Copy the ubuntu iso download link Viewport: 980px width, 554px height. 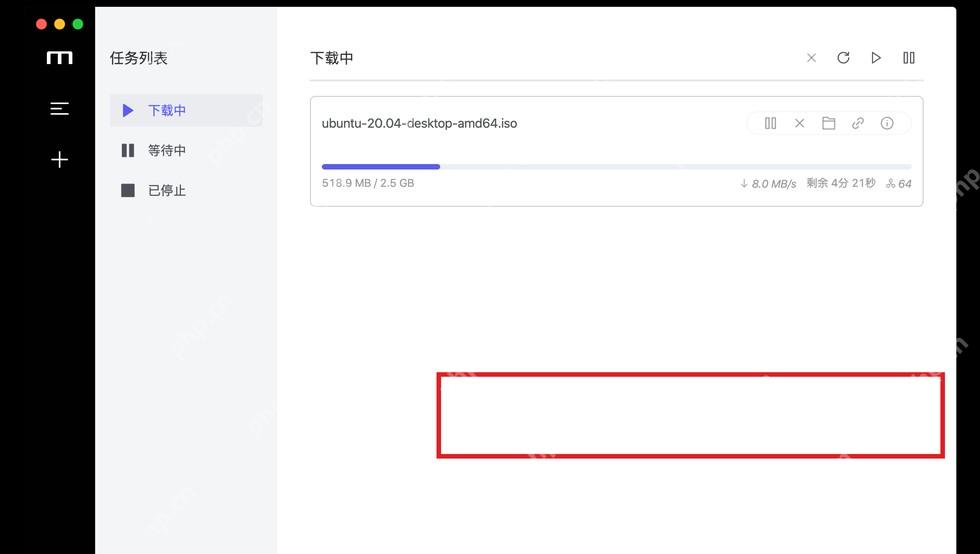(858, 123)
